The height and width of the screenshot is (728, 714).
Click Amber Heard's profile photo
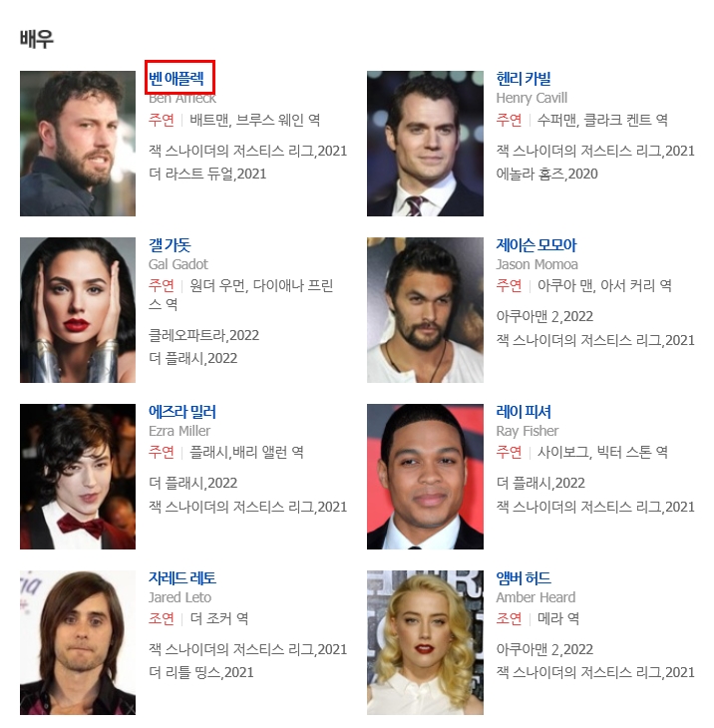click(425, 642)
